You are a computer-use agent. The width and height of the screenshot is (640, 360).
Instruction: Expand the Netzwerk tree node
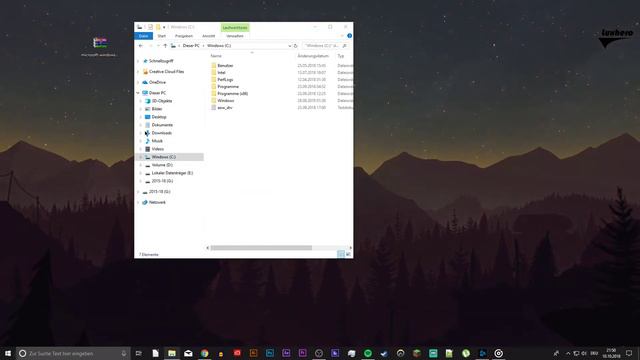click(138, 202)
